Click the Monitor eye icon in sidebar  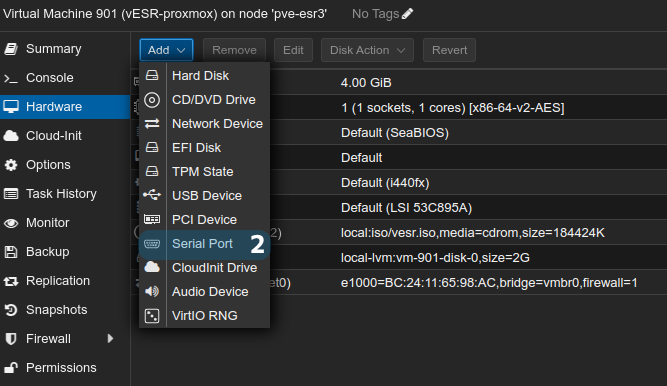point(11,223)
